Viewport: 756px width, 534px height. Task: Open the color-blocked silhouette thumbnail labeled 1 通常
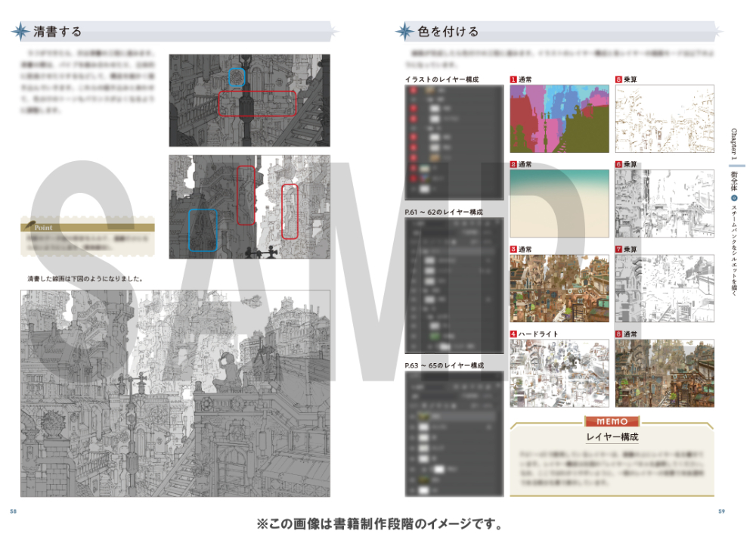pos(559,118)
